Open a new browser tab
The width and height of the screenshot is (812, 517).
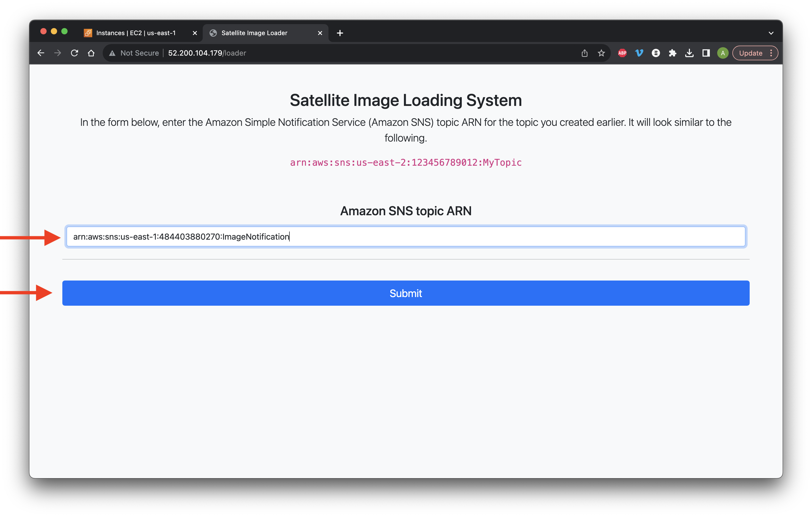tap(340, 33)
